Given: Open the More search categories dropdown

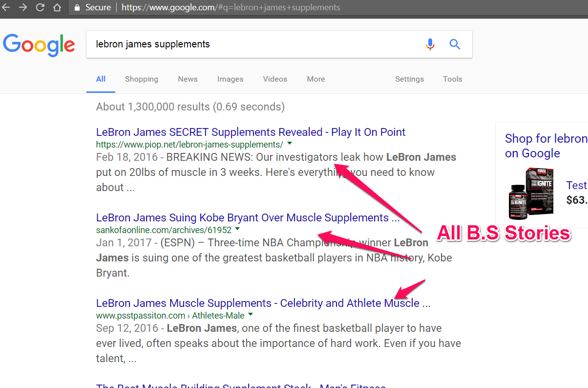Looking at the screenshot, I should tap(316, 79).
